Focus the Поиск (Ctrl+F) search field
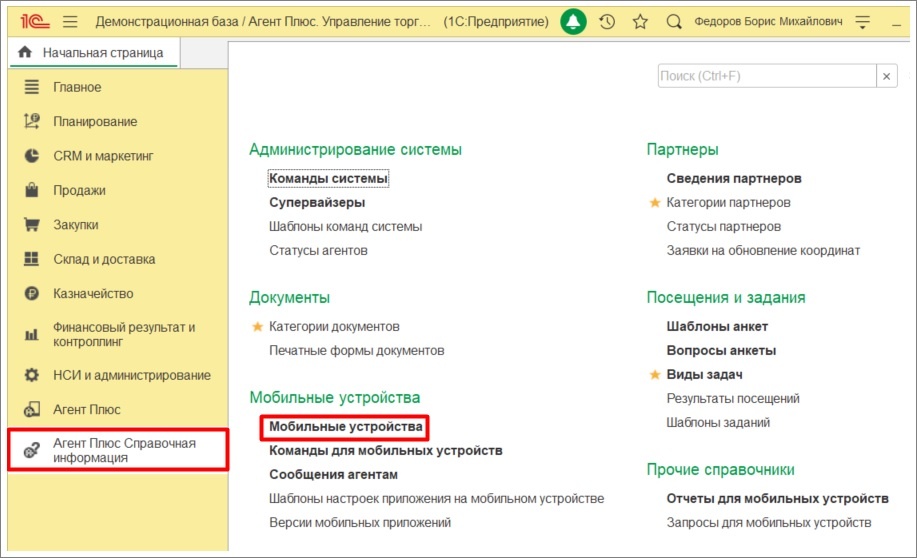Viewport: 917px width, 558px height. (x=767, y=76)
